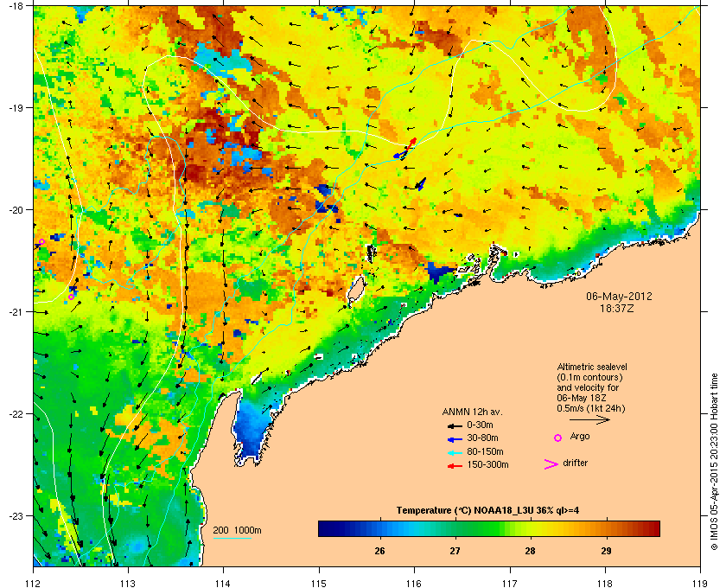Click the 26 color bar tick label
The width and height of the screenshot is (726, 588).
(379, 551)
